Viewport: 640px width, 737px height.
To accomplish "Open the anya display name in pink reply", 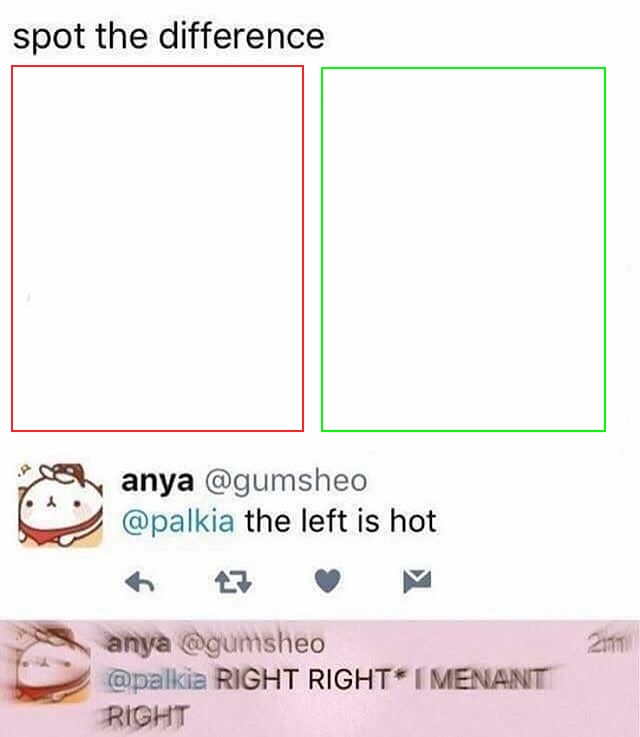I will (138, 643).
